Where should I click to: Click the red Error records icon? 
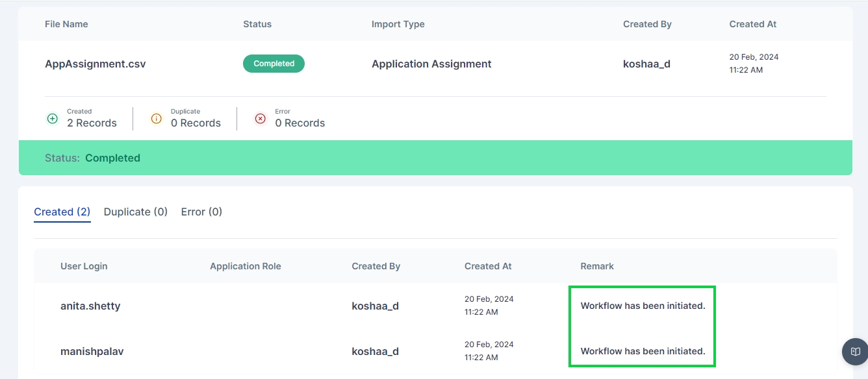click(261, 119)
